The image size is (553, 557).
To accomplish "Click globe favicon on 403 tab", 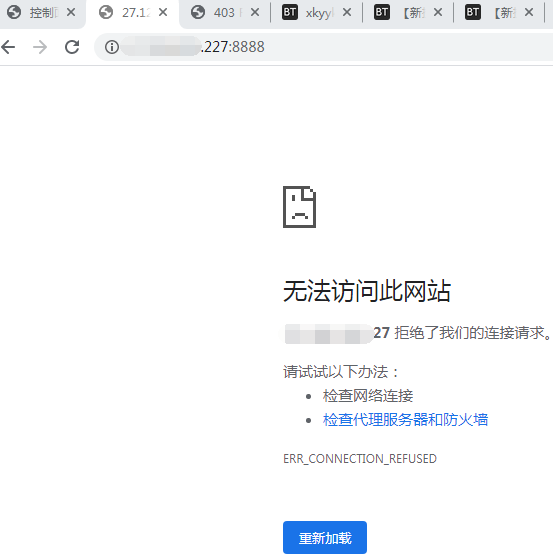I will pyautogui.click(x=198, y=12).
